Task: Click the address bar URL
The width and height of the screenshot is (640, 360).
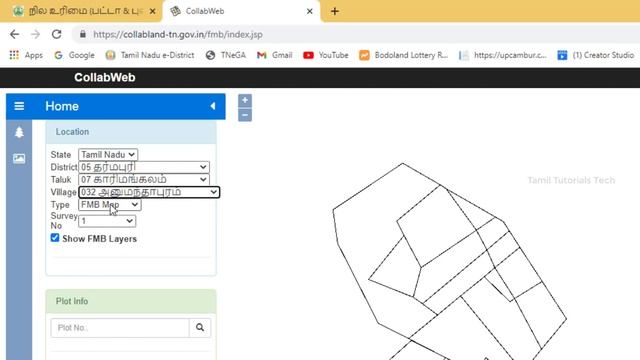Action: click(178, 35)
